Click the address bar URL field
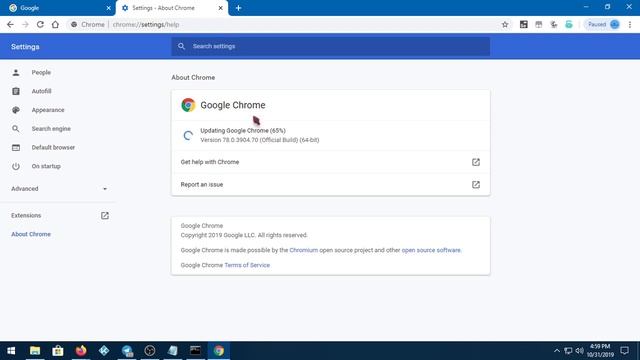 point(286,24)
